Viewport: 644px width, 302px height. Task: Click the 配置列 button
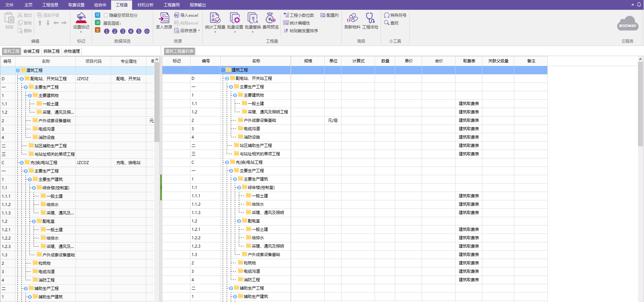pyautogui.click(x=329, y=15)
